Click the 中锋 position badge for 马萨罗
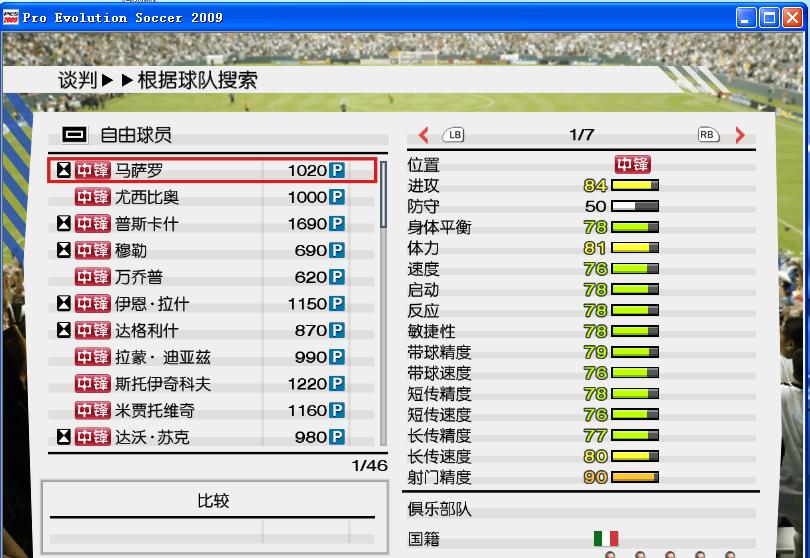Image resolution: width=810 pixels, height=558 pixels. coord(92,170)
